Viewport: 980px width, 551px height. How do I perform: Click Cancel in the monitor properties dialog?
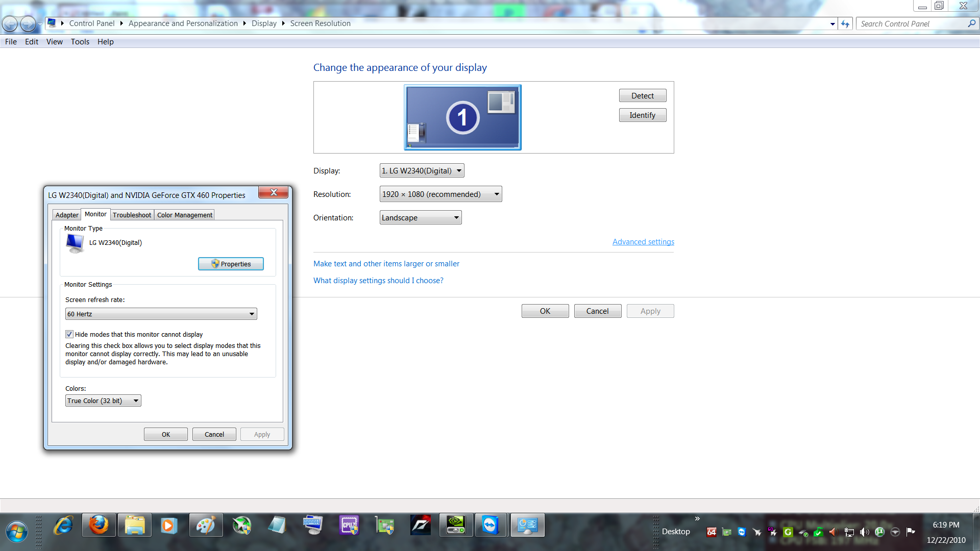214,434
